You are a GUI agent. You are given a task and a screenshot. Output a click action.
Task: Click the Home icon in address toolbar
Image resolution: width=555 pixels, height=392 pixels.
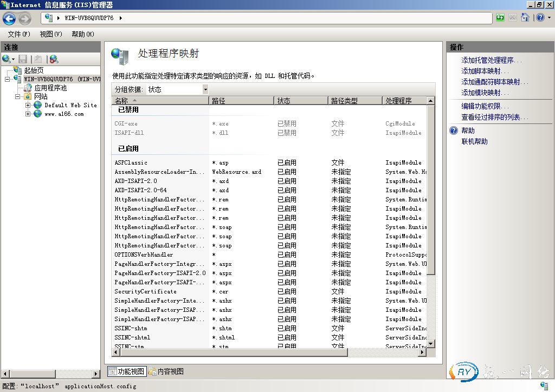[x=525, y=18]
